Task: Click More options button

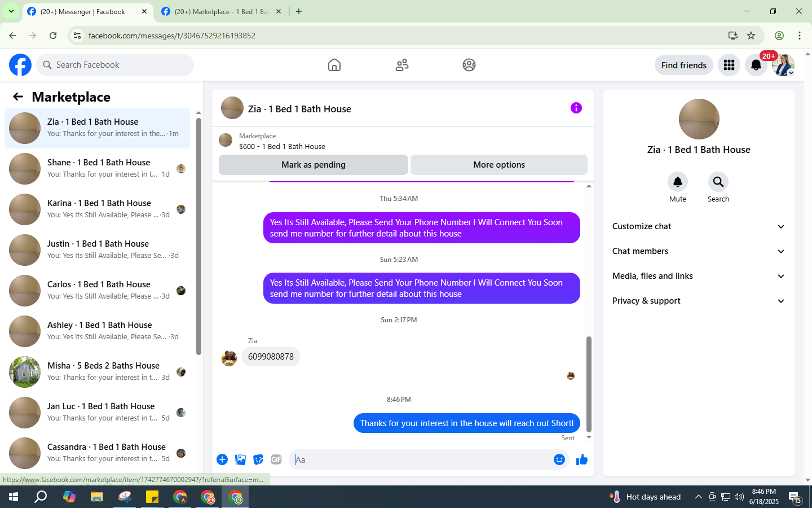Action: click(499, 165)
